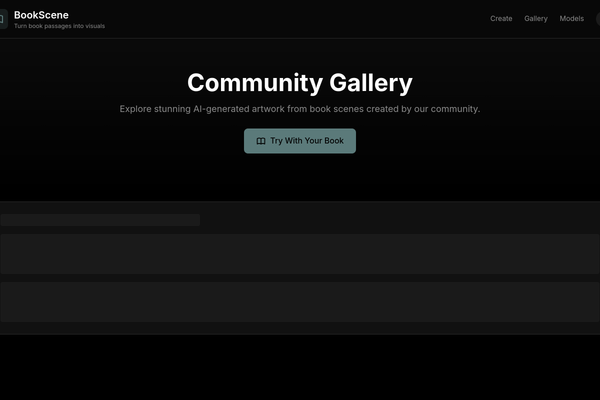Click the 'Turn book passages into visuals' tagline

click(x=59, y=26)
